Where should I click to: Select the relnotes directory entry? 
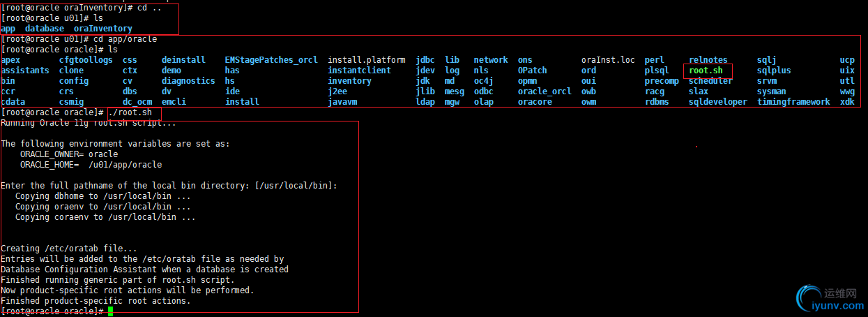coord(708,60)
